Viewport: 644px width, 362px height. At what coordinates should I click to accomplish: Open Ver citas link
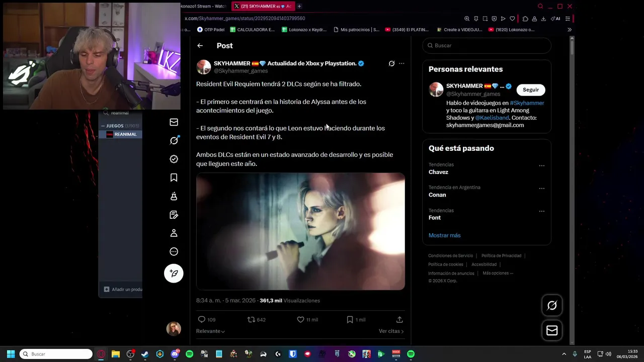coord(391,331)
